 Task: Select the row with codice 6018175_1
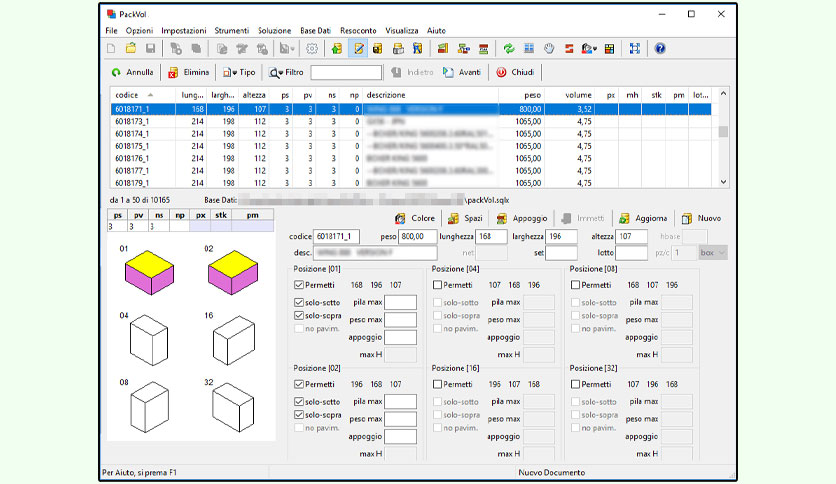pyautogui.click(x=411, y=146)
